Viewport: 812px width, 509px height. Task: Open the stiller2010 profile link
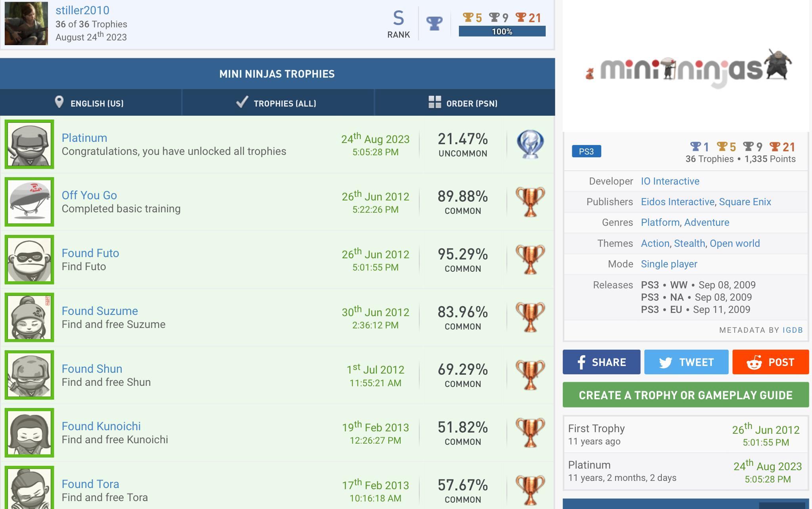(82, 10)
